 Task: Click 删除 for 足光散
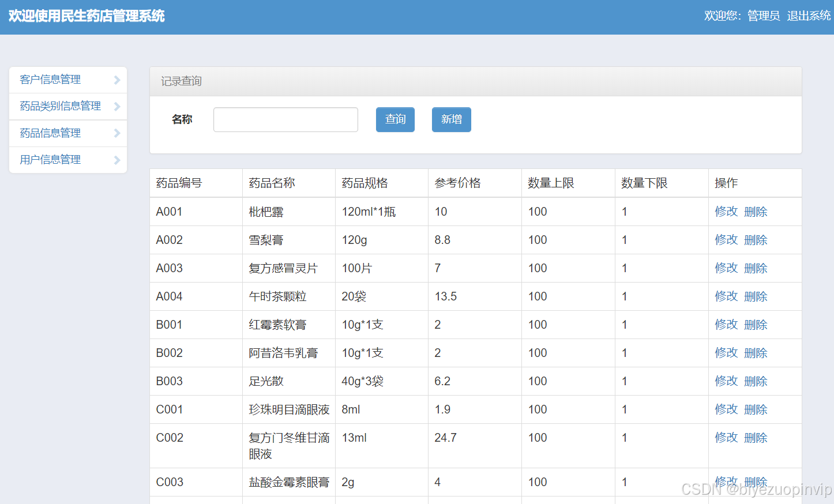coord(756,381)
